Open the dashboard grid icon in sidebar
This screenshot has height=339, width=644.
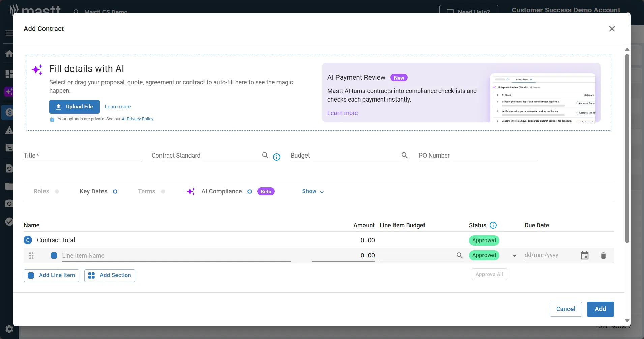[9, 74]
